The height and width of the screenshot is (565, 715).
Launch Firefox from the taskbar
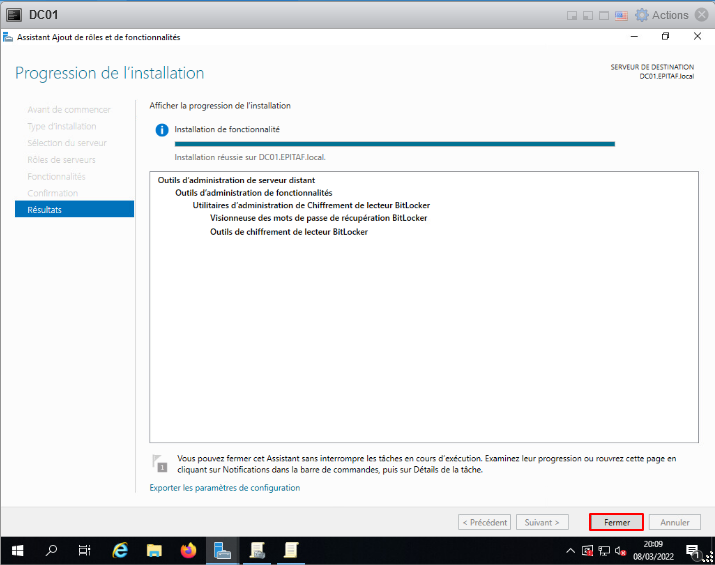pyautogui.click(x=188, y=550)
